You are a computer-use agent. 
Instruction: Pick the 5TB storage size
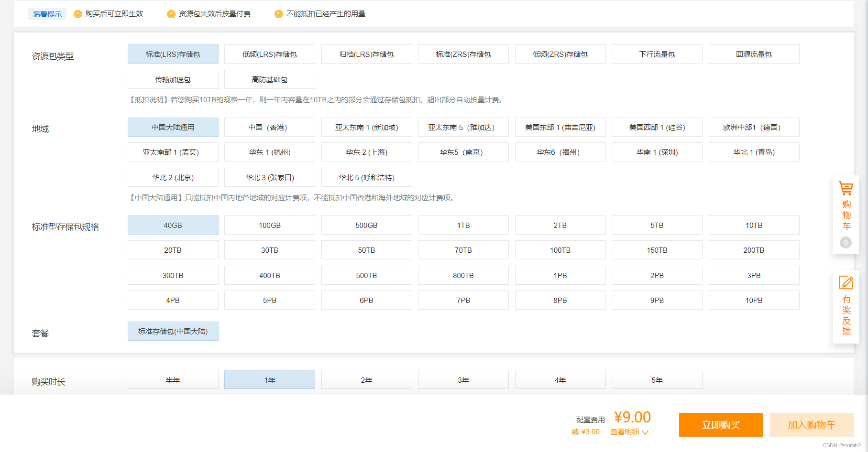(x=657, y=225)
